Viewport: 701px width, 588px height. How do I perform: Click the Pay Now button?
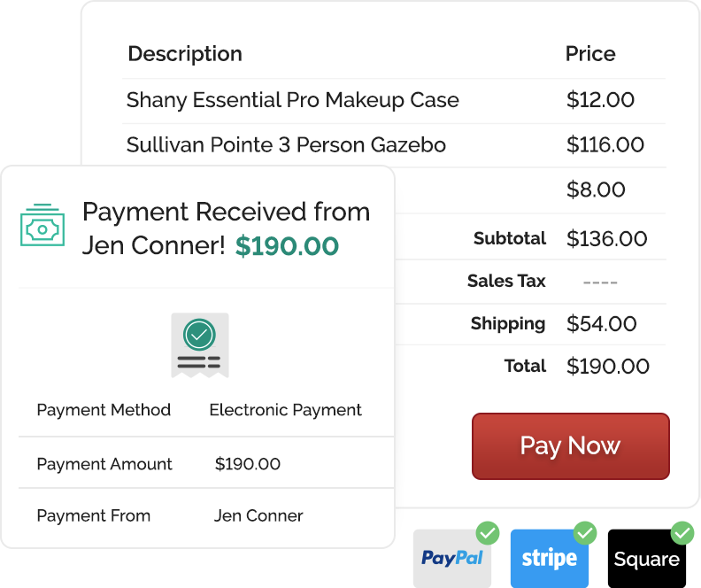pyautogui.click(x=571, y=446)
